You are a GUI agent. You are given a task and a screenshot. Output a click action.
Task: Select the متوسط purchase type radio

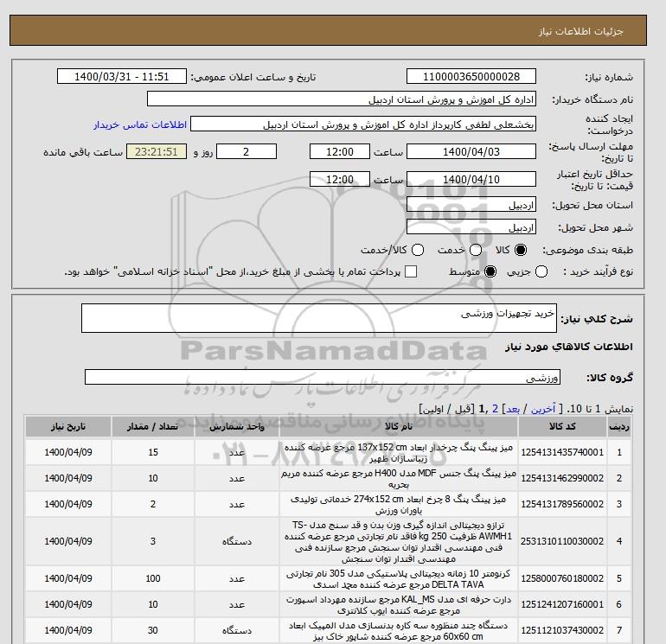490,271
